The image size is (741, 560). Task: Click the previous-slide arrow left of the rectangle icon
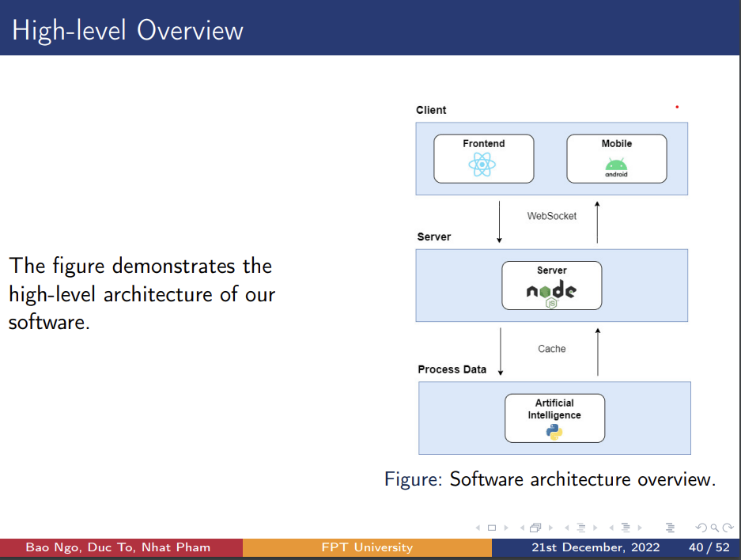click(478, 528)
